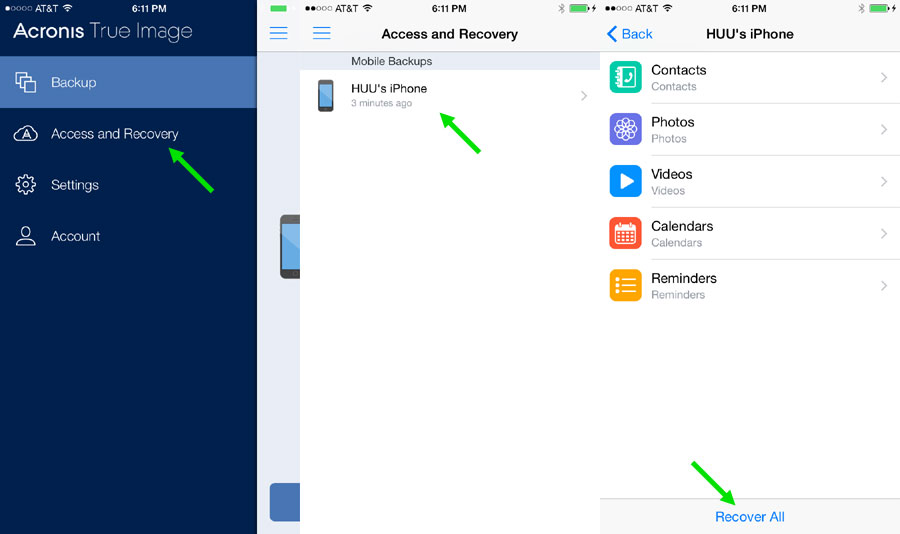Click the Acronis True Image logo title
This screenshot has height=534, width=900.
103,32
